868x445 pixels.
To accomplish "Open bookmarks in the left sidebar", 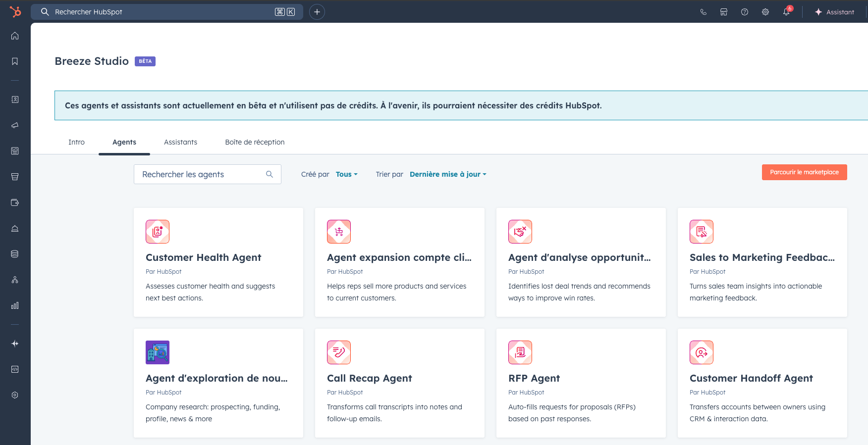I will (15, 61).
